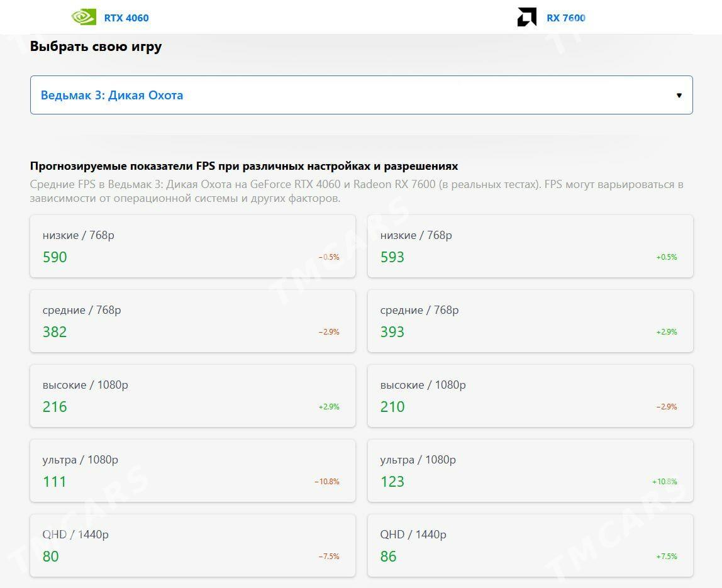Click the +10.8% difference label
This screenshot has height=588, width=722.
point(664,482)
